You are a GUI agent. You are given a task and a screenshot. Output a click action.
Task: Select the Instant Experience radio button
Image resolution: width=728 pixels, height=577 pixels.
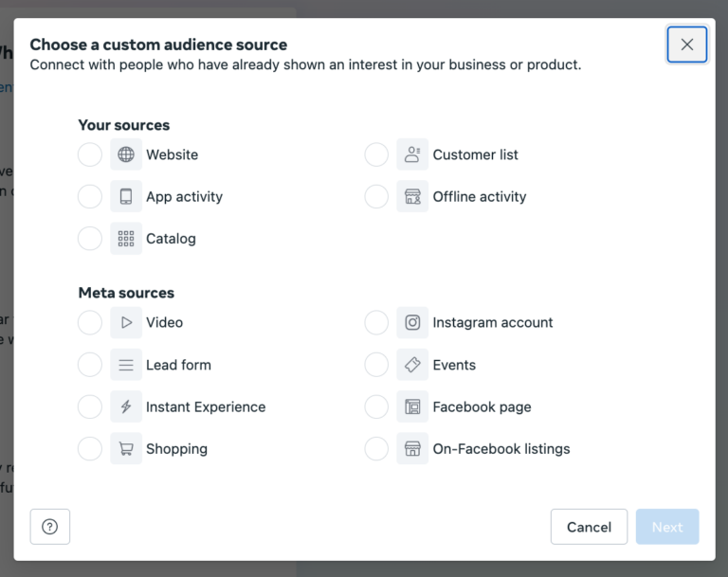(x=90, y=406)
